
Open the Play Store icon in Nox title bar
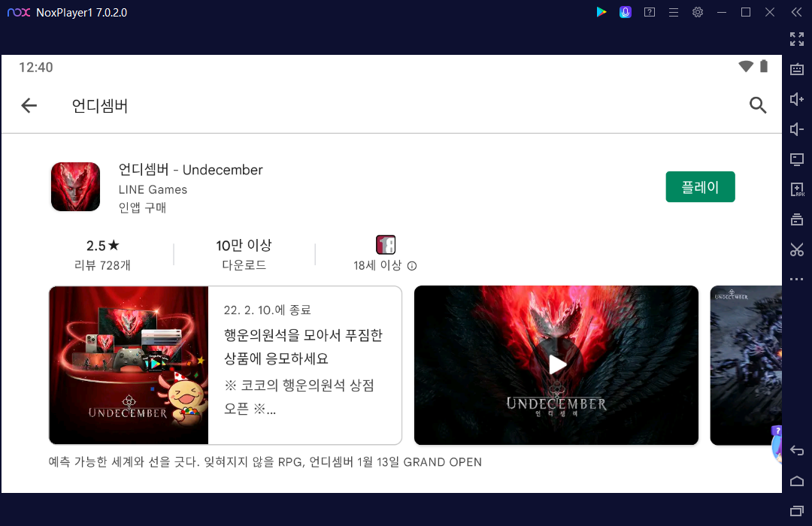(x=601, y=12)
